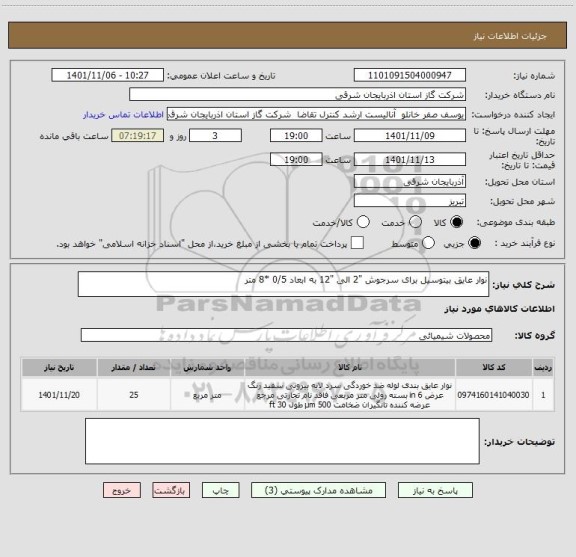Image resolution: width=576 pixels, height=557 pixels.
Task: Click the response deadline date 1401/11/09
Action: tap(410, 136)
